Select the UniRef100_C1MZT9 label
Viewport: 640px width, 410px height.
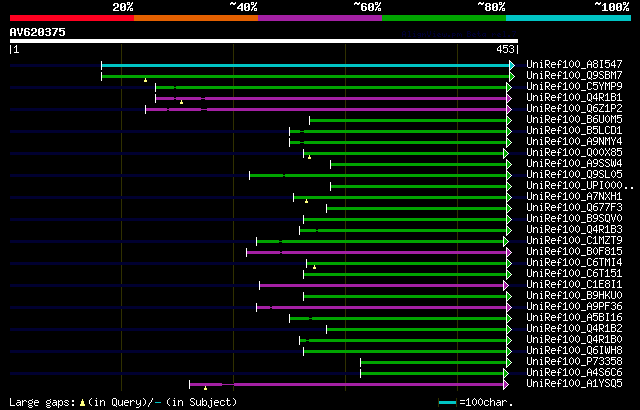pyautogui.click(x=574, y=241)
